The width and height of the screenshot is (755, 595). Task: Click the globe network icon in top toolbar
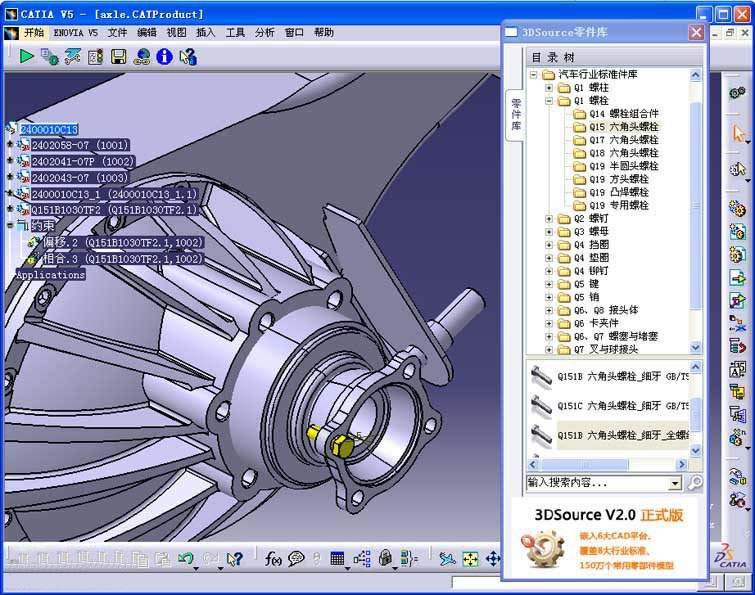point(142,57)
